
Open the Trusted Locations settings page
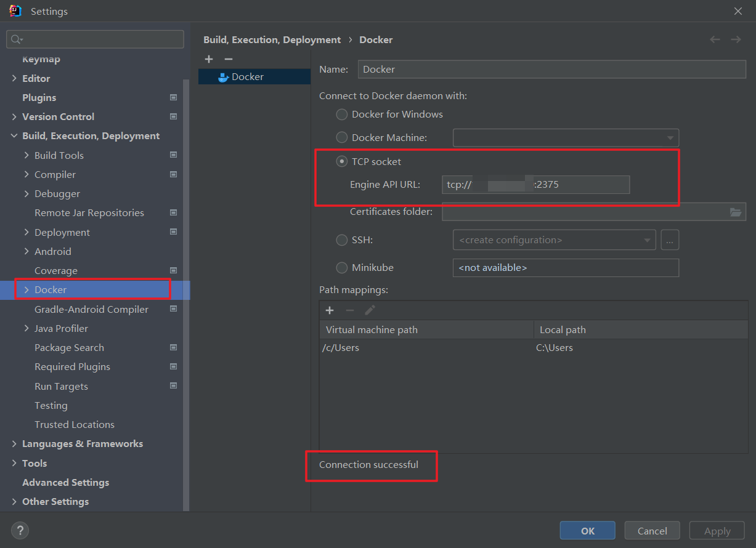pos(75,424)
